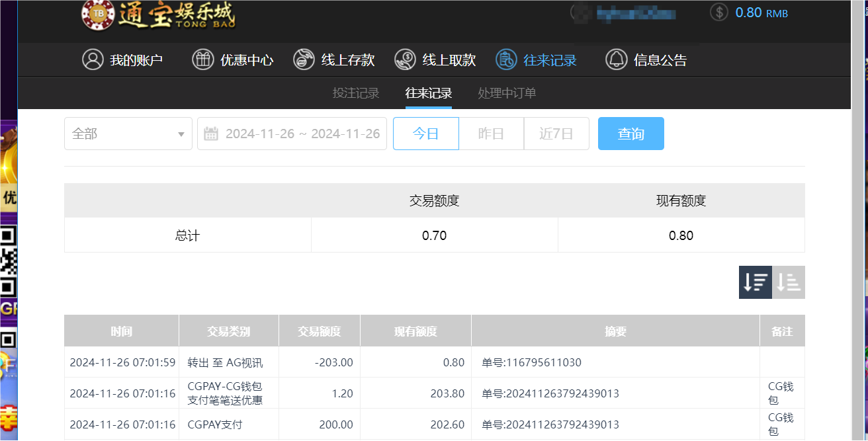Open the 优惠中心 promotions icon
The width and height of the screenshot is (868, 441).
(x=203, y=60)
